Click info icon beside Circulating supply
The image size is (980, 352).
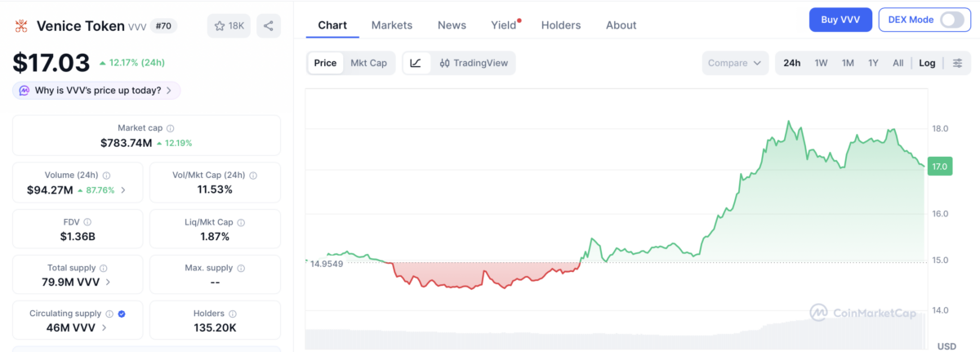(109, 314)
